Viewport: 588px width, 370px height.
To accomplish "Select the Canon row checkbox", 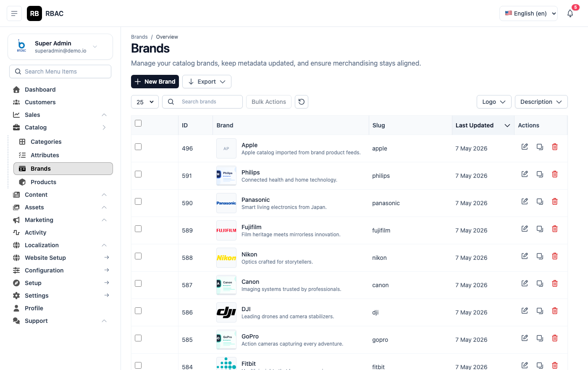I will coord(138,283).
